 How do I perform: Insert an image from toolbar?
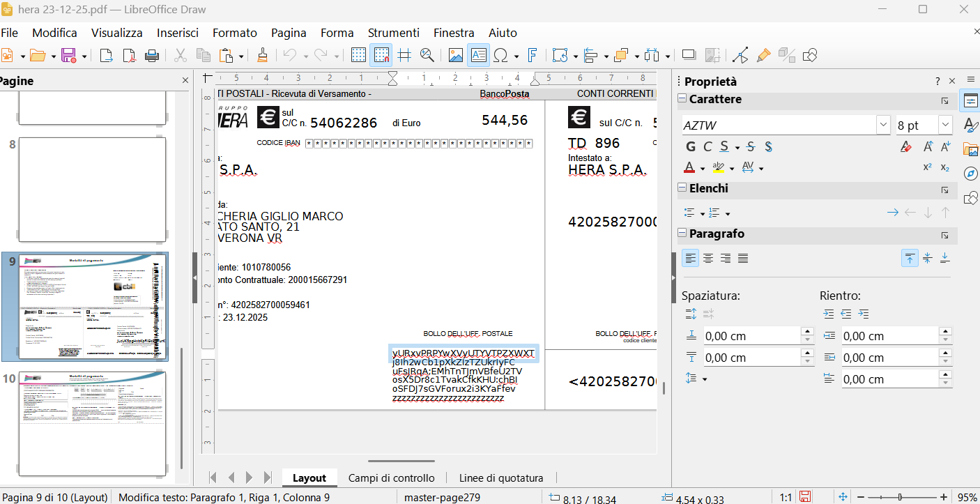456,56
